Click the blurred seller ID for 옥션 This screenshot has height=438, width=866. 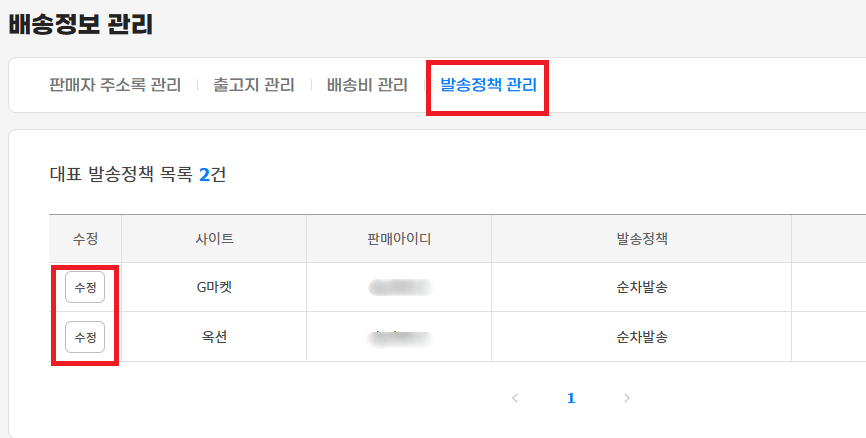click(399, 337)
